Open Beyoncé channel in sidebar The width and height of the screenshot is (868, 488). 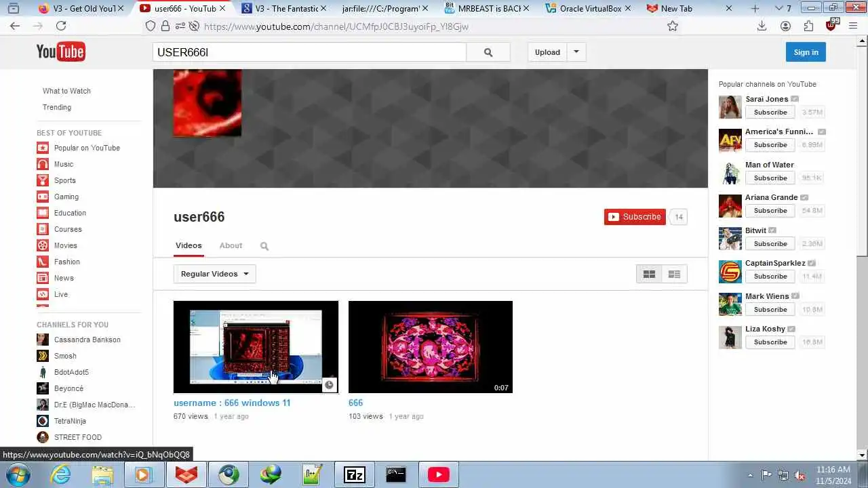tap(68, 388)
